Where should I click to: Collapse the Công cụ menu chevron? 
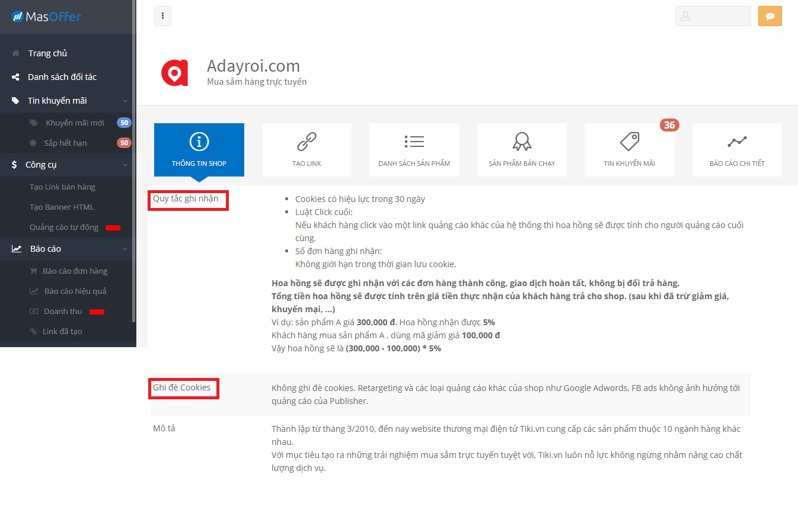[125, 165]
